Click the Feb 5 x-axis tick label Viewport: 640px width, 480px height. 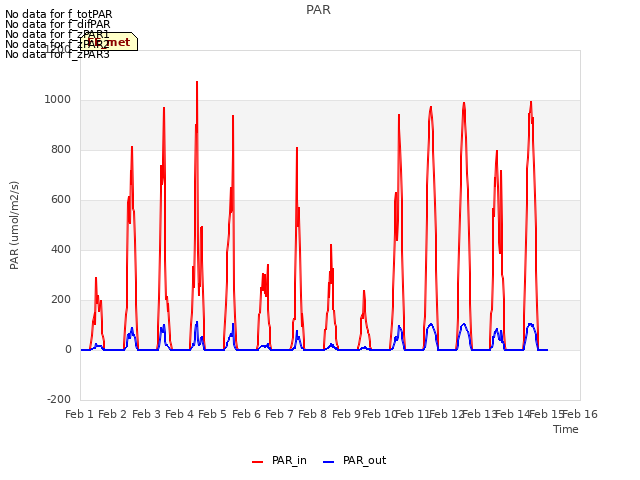212,414
